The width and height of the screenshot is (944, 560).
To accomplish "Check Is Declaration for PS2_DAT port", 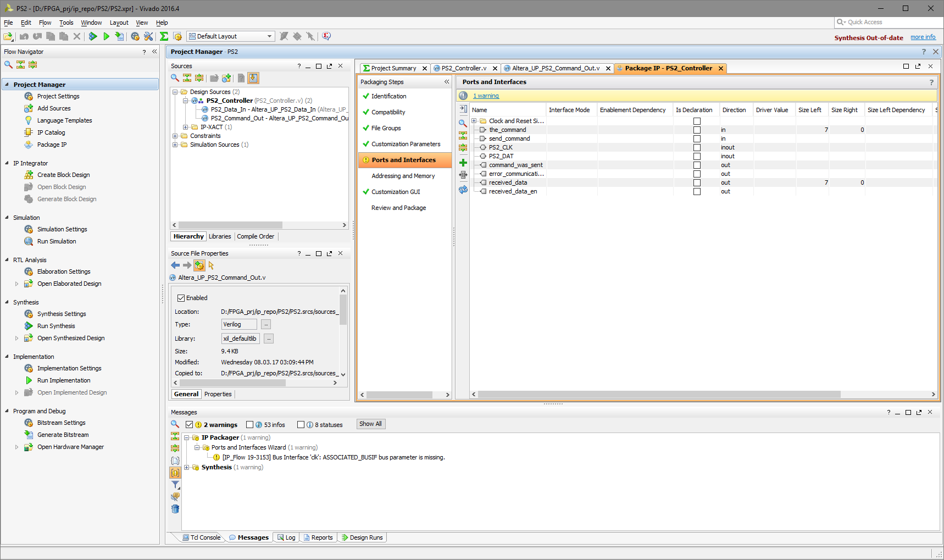I will (x=697, y=156).
